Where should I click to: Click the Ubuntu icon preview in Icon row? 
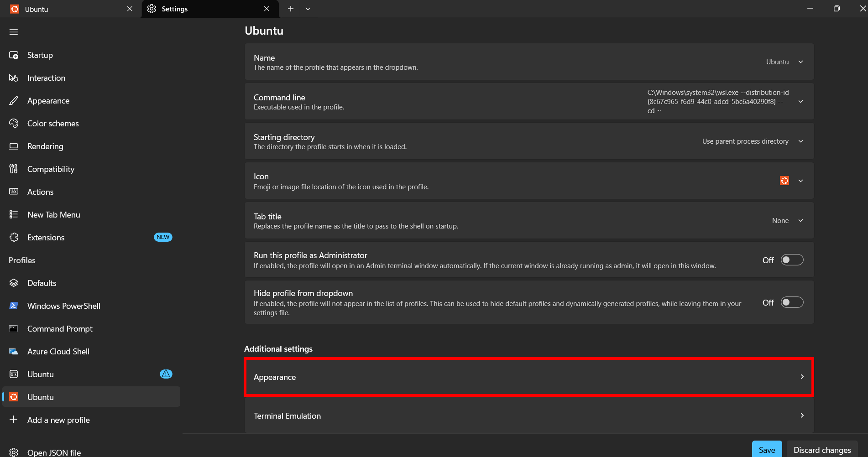784,181
